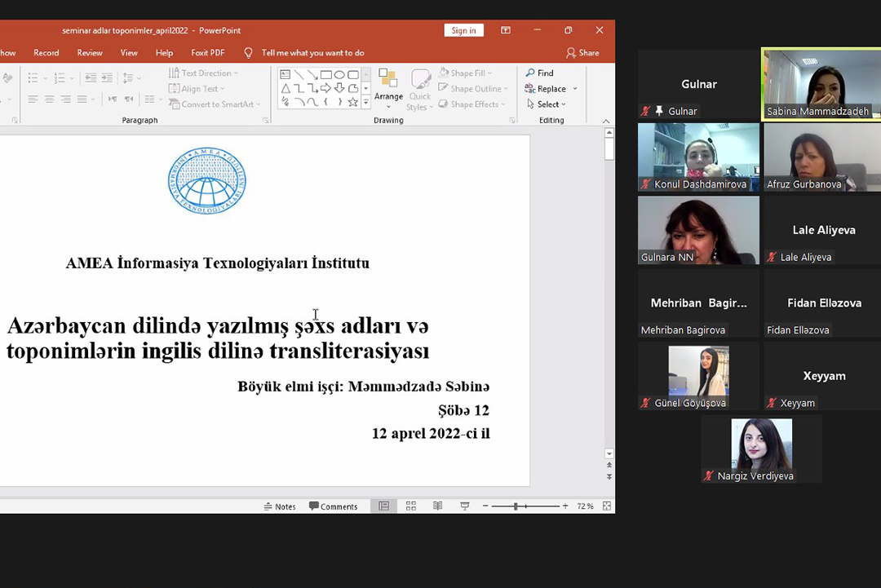The height and width of the screenshot is (588, 881).
Task: Insert a text box shape from gallery
Action: point(286,75)
